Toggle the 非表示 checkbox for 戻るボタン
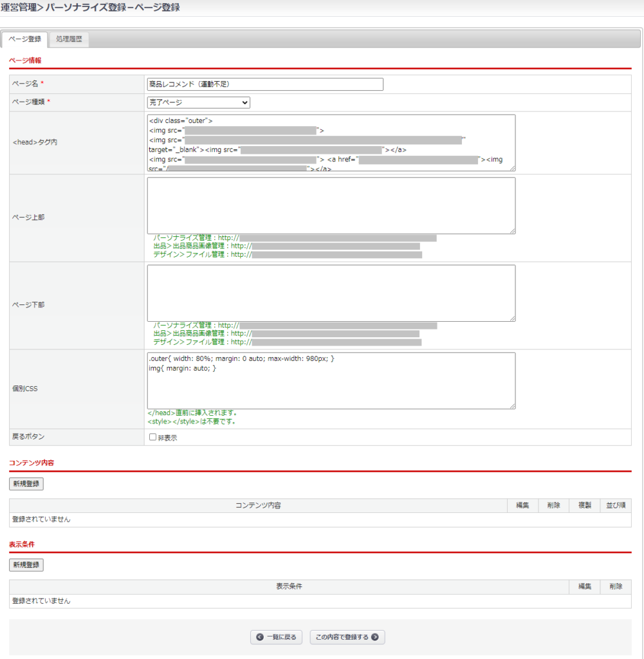 point(152,437)
